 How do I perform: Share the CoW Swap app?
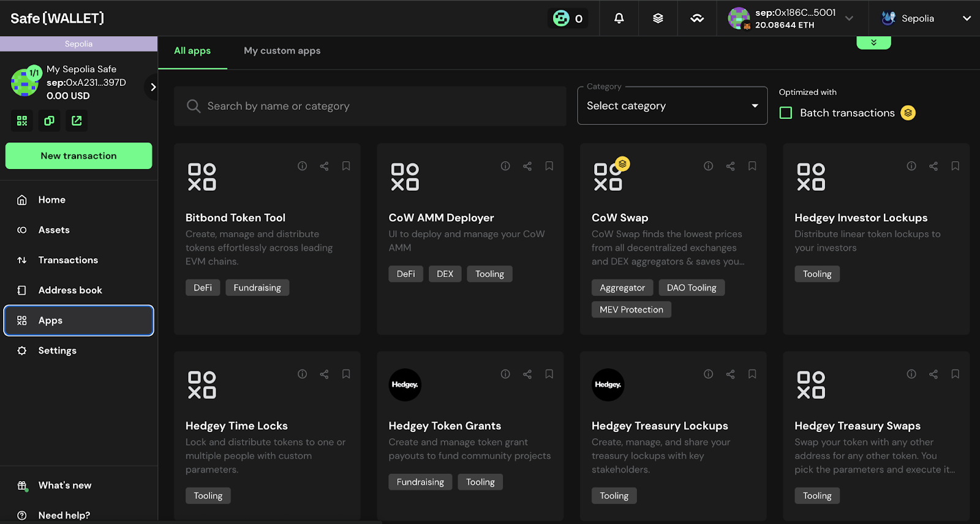point(730,166)
